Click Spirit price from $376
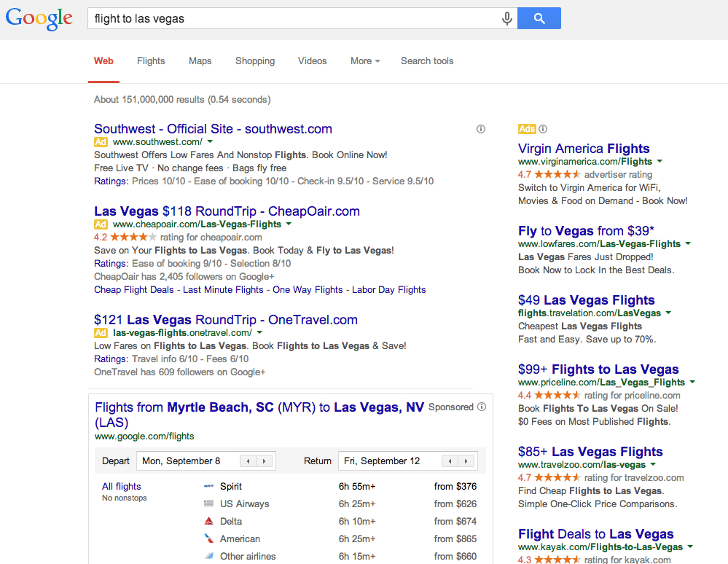Viewport: 728px width, 564px height. (x=455, y=486)
